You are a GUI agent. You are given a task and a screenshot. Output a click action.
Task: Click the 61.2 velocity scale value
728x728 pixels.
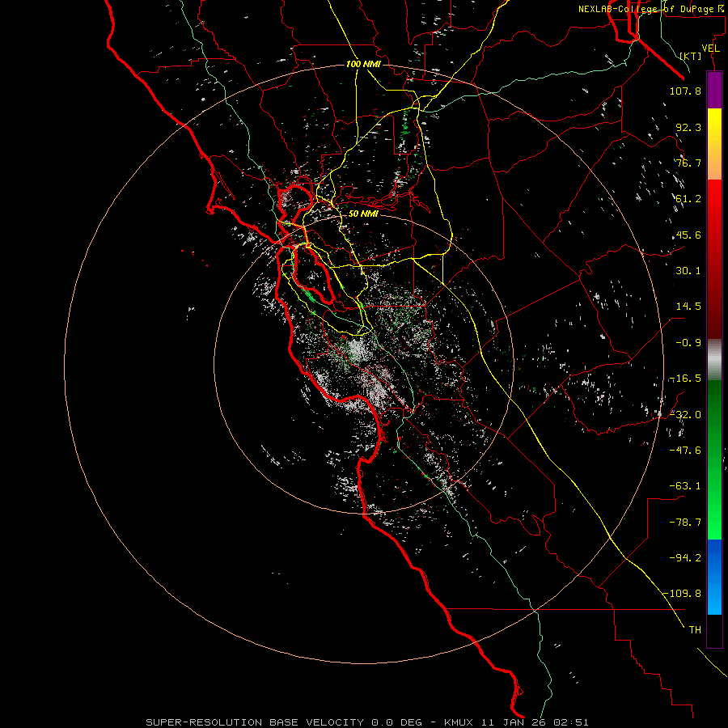[x=688, y=199]
